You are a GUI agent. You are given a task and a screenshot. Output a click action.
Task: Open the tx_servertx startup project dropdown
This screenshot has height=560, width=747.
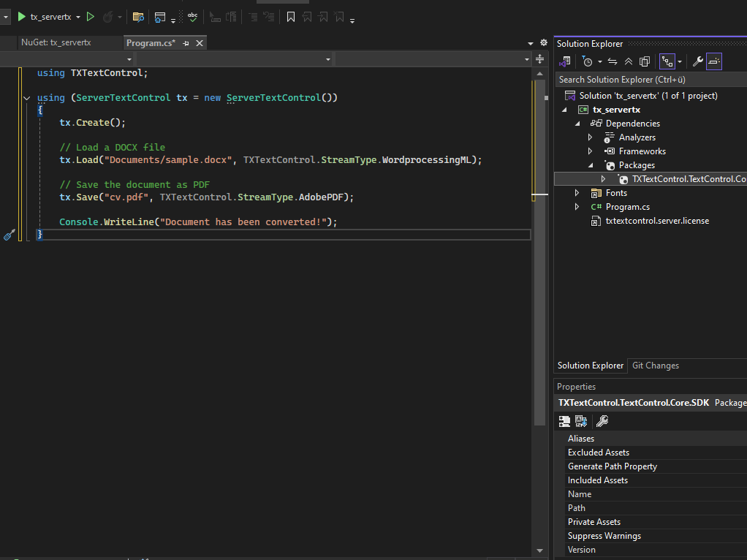click(x=78, y=17)
